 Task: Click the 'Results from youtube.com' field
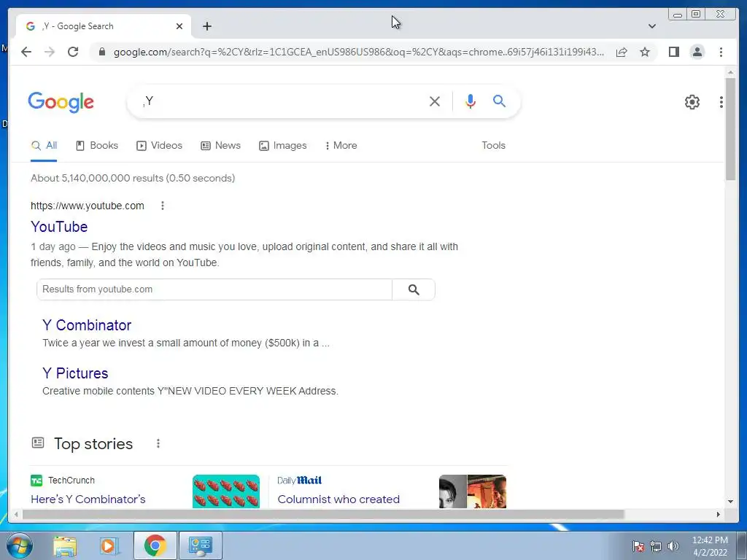pos(214,289)
